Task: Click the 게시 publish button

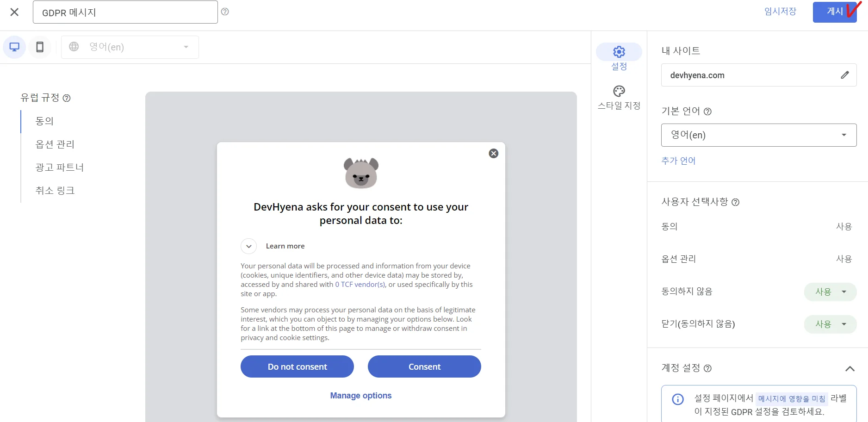Action: (x=835, y=12)
